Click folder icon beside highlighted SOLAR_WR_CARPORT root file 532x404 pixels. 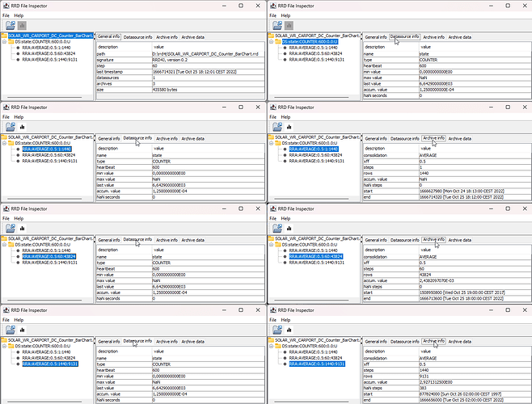(4, 36)
